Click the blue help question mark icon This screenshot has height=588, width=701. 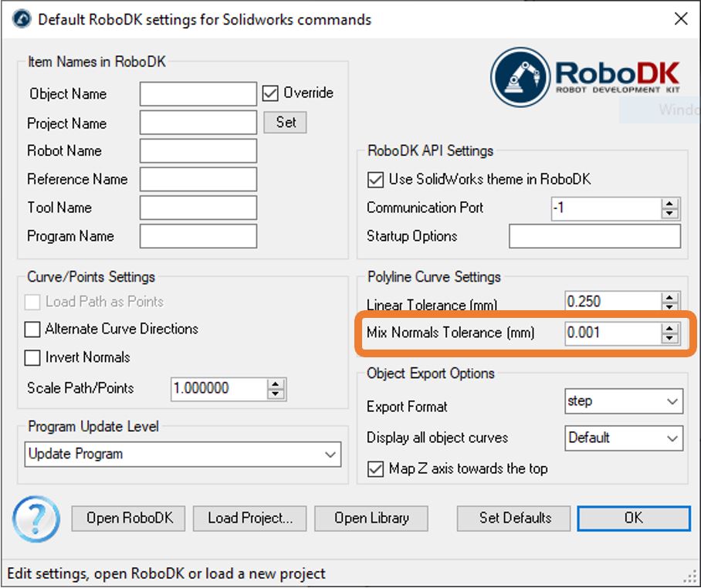pos(36,518)
